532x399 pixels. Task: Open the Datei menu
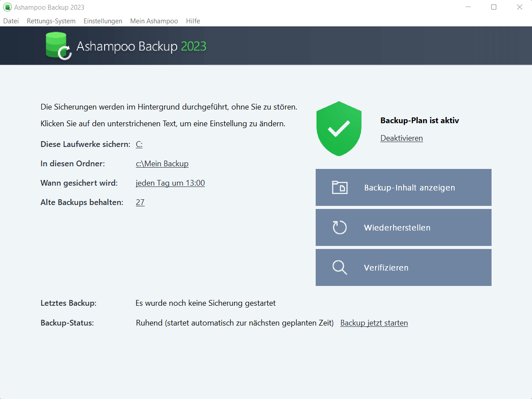point(11,21)
